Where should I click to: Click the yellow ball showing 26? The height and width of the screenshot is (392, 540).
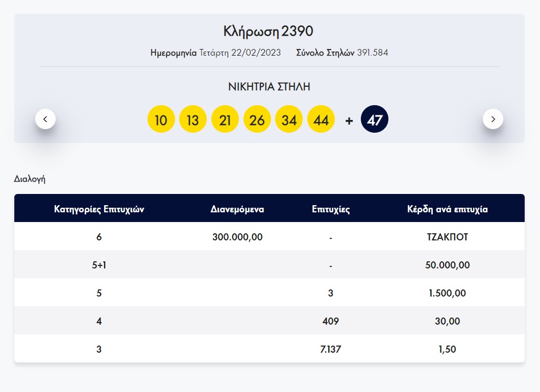pos(257,120)
